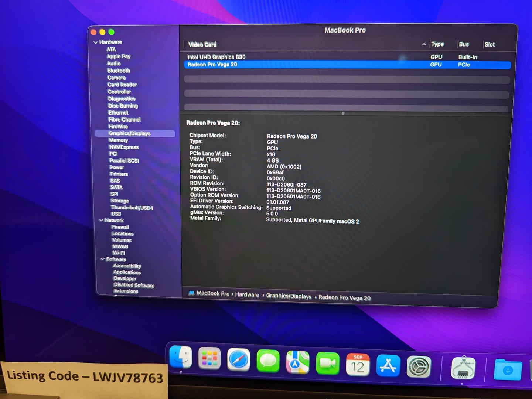Select Power in sidebar

[x=117, y=167]
